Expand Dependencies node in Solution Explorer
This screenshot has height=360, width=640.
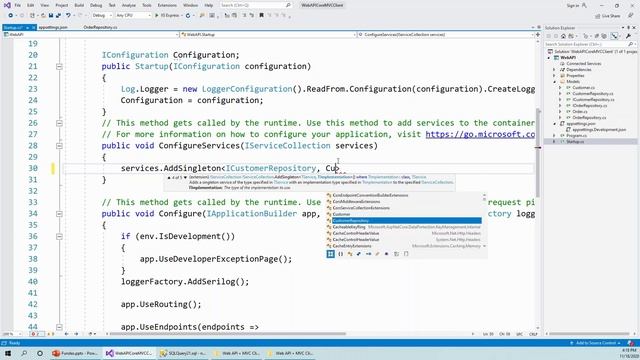[x=554, y=70]
